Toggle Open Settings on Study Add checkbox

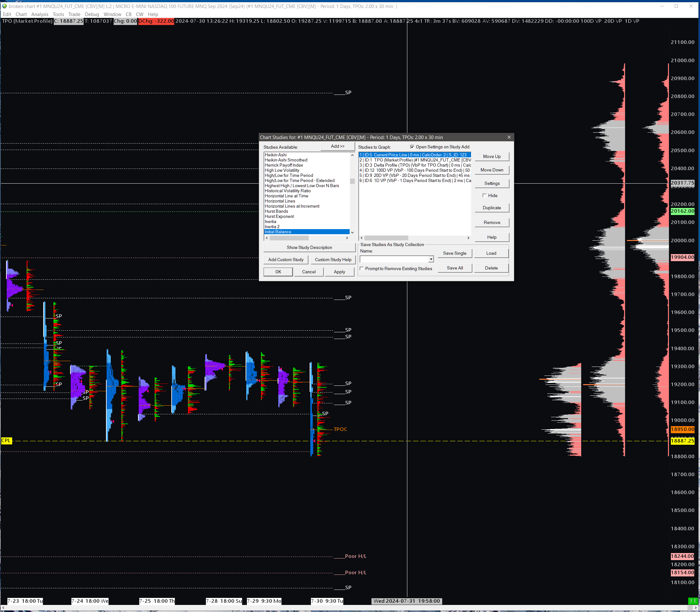[412, 147]
